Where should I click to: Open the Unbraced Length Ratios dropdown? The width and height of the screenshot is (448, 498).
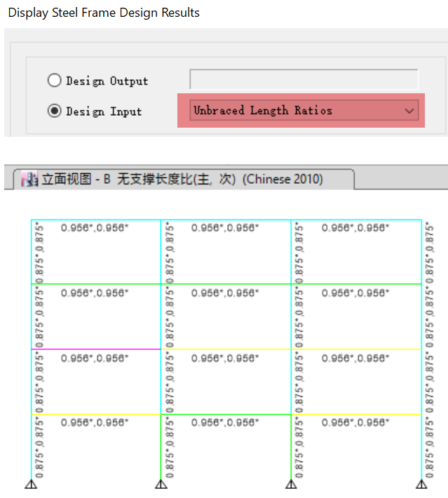pyautogui.click(x=304, y=111)
